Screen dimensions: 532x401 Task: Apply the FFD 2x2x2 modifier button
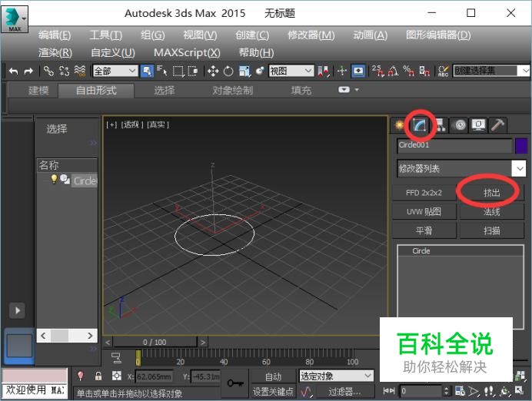[x=424, y=193]
